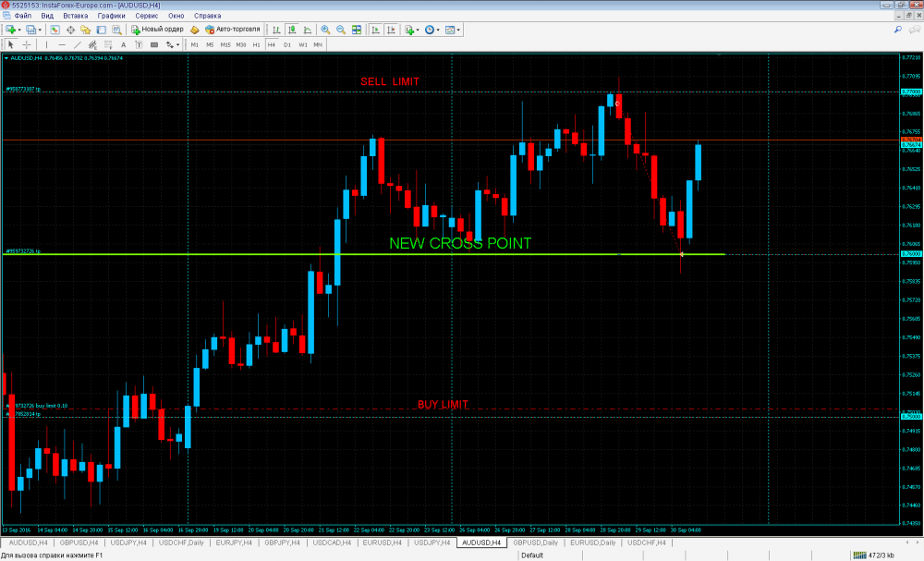Launch the Strategy Tester
This screenshot has height=561, width=924.
pyautogui.click(x=116, y=30)
